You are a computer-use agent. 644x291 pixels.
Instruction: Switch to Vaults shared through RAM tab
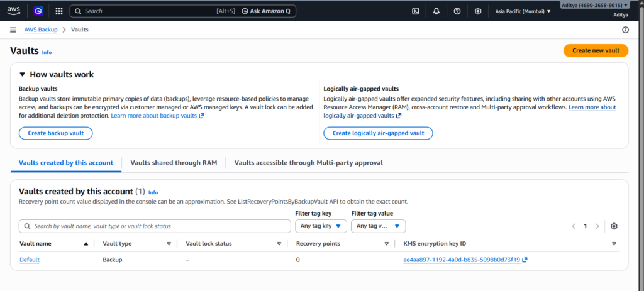click(174, 163)
